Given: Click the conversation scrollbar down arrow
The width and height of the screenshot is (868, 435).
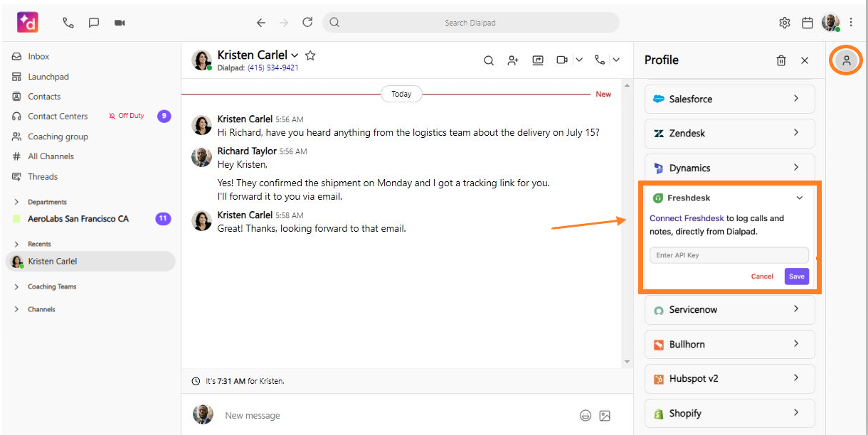Looking at the screenshot, I should (627, 362).
